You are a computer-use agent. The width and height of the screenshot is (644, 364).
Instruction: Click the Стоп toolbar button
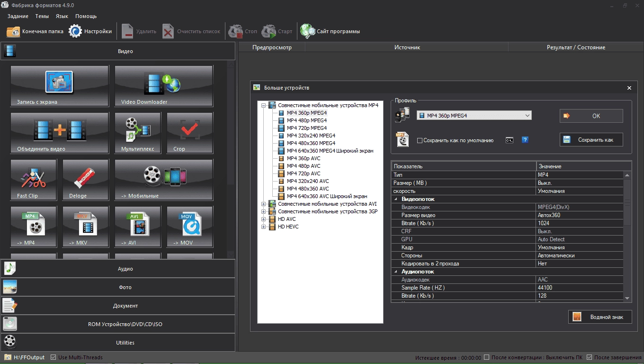point(243,31)
